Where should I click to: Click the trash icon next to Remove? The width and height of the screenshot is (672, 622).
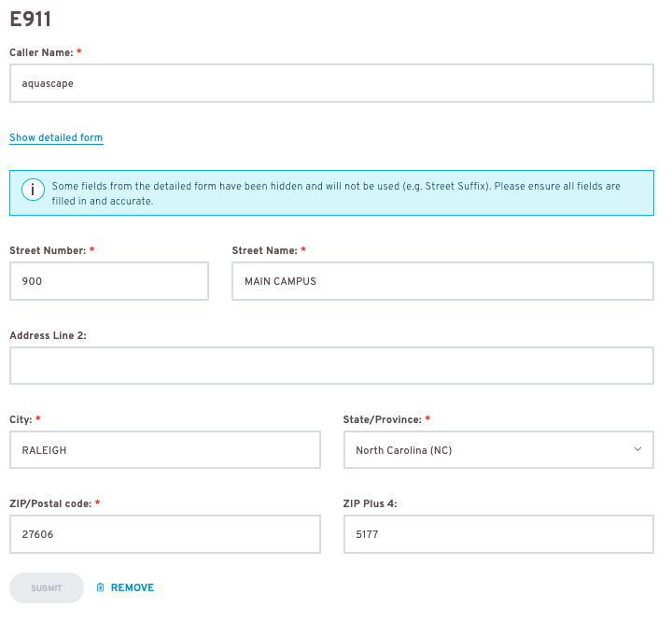pyautogui.click(x=100, y=587)
